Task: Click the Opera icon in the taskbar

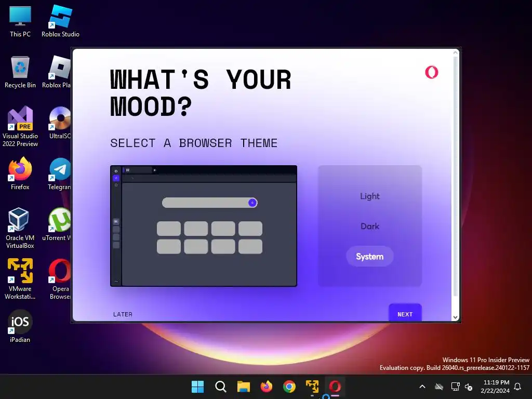Action: pos(335,387)
